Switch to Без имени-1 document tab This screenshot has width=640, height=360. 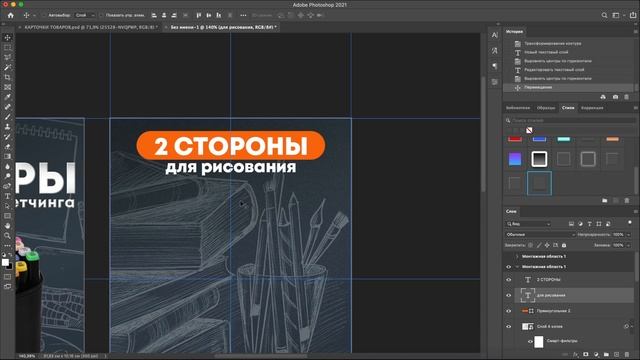coord(223,27)
